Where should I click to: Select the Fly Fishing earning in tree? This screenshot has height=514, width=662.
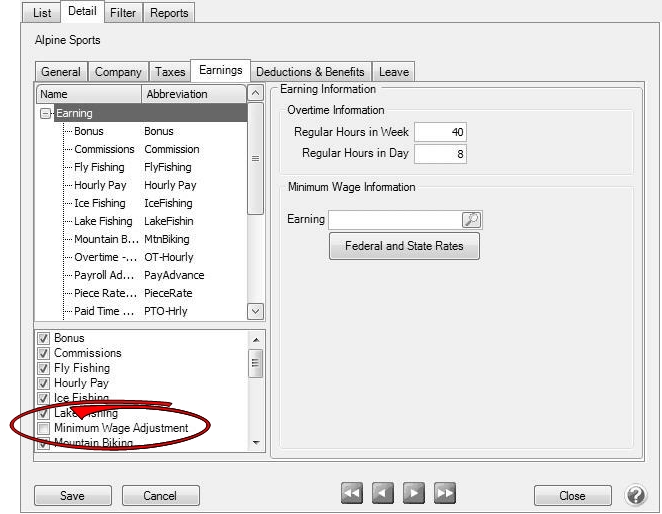click(x=100, y=167)
